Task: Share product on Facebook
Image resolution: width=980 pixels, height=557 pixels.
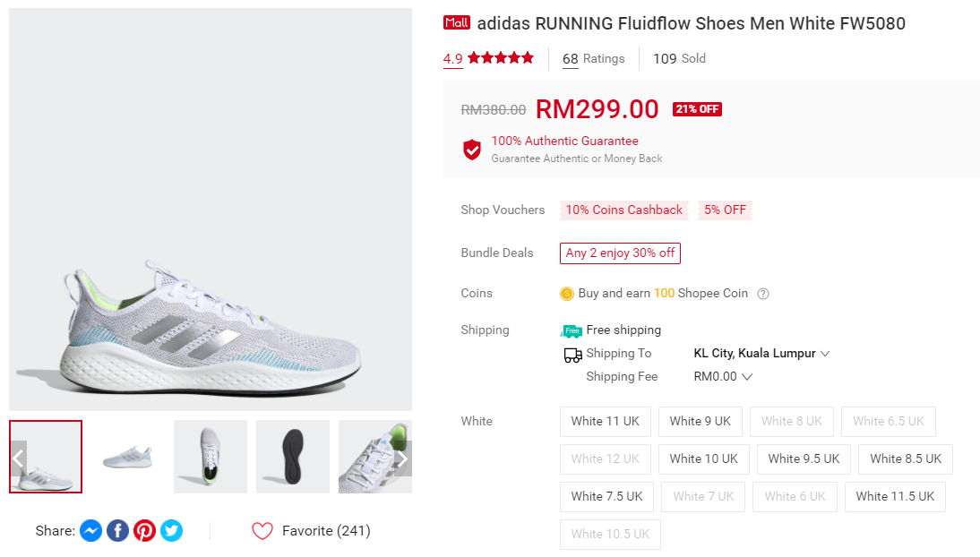Action: pos(117,531)
